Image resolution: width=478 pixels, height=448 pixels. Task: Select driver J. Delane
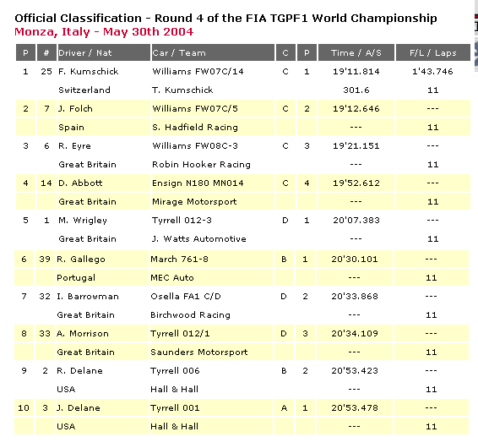[79, 408]
